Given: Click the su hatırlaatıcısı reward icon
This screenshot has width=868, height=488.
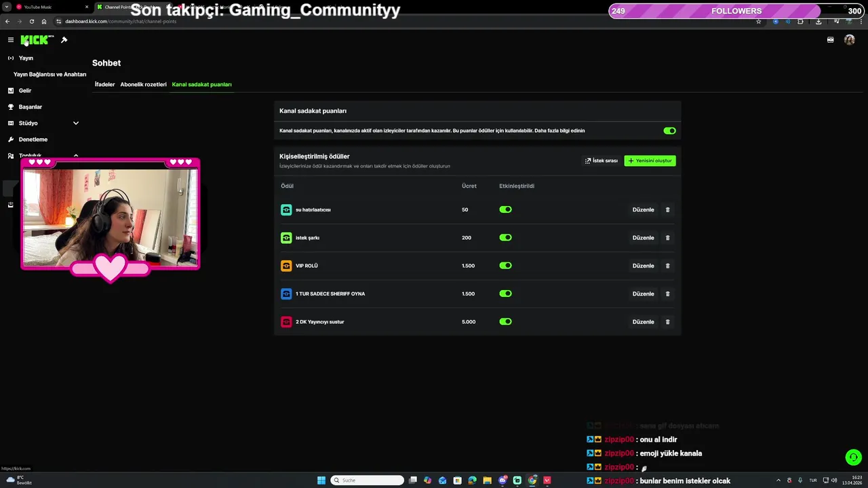Looking at the screenshot, I should pyautogui.click(x=286, y=210).
